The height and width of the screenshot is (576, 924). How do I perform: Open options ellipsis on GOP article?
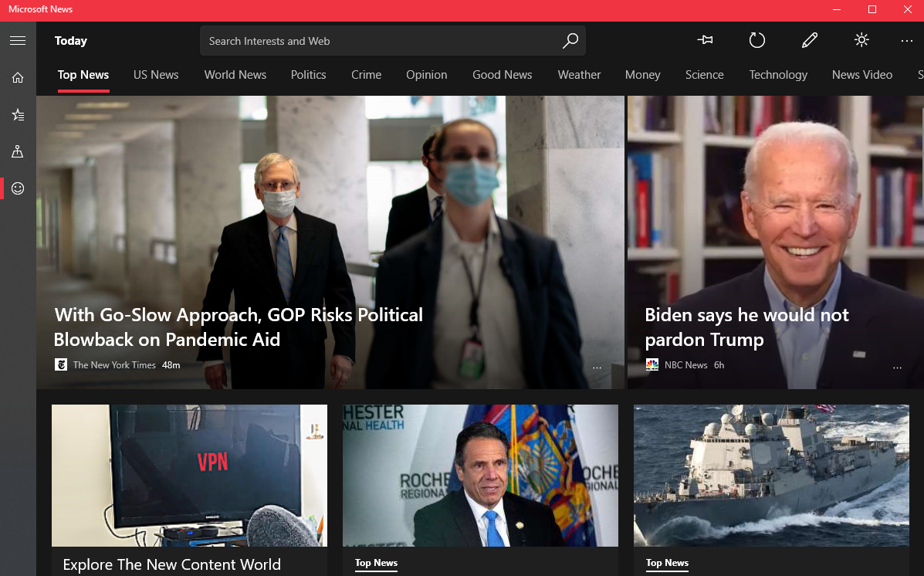597,368
